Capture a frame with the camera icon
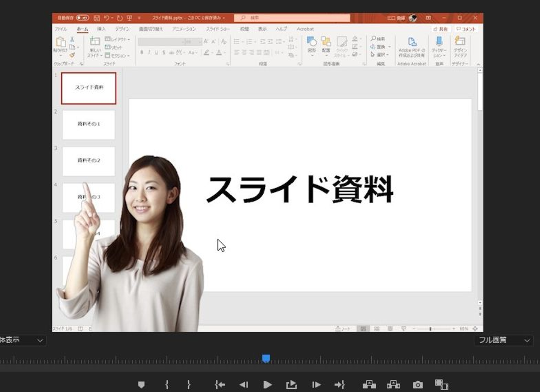 click(418, 384)
